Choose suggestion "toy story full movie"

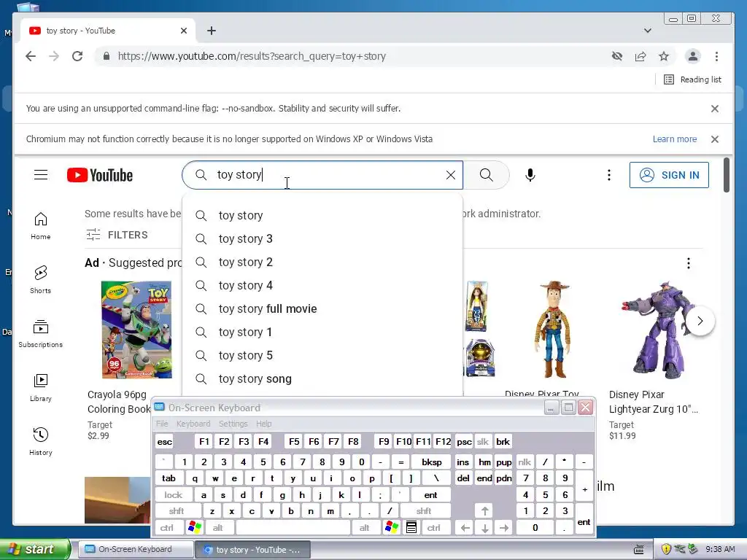pyautogui.click(x=322, y=308)
